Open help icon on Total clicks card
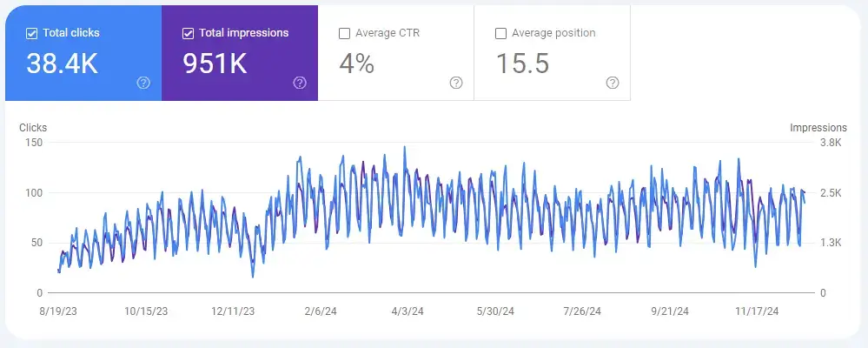Screen dimensions: 868x348 pyautogui.click(x=143, y=84)
